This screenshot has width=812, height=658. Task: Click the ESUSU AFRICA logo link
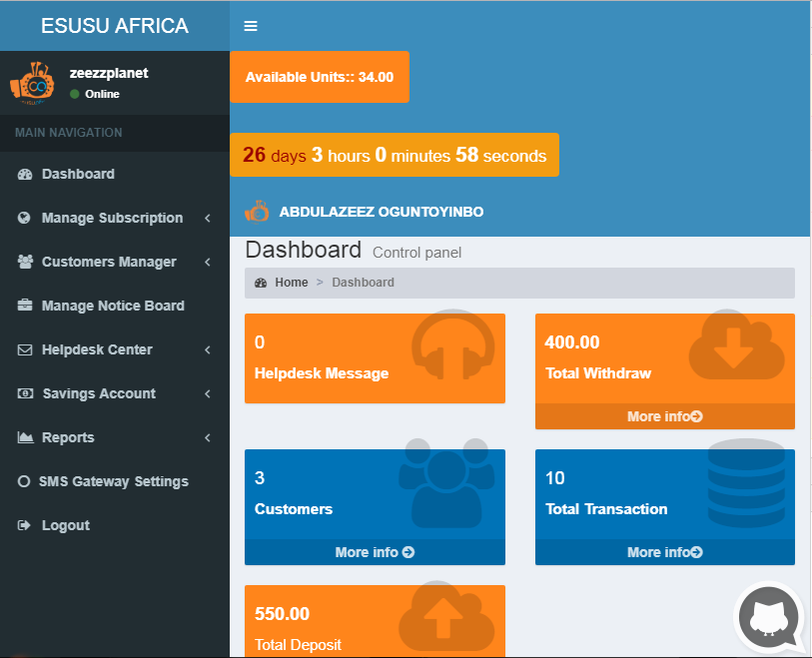tap(115, 25)
